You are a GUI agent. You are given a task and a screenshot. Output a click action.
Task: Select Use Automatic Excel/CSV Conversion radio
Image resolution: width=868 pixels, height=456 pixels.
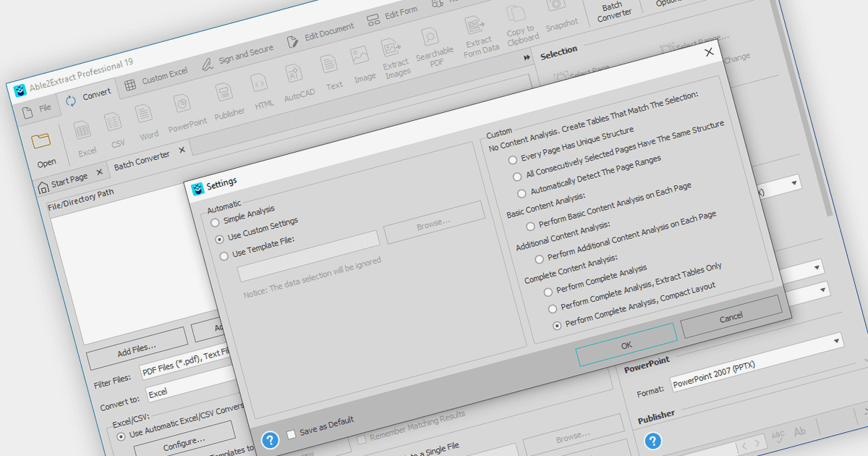[121, 436]
